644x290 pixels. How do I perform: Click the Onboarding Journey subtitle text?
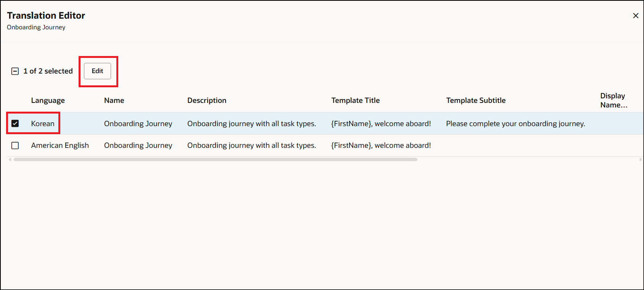coord(36,27)
